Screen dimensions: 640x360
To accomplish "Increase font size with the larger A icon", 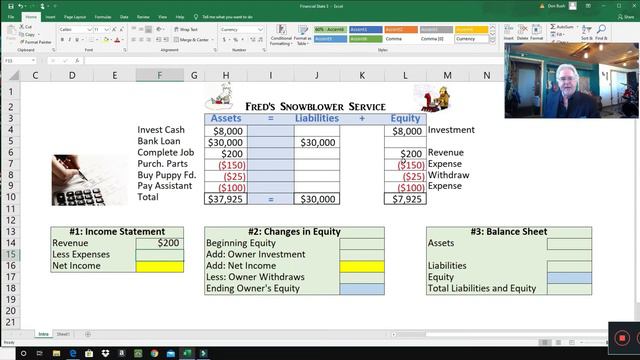I will point(114,29).
